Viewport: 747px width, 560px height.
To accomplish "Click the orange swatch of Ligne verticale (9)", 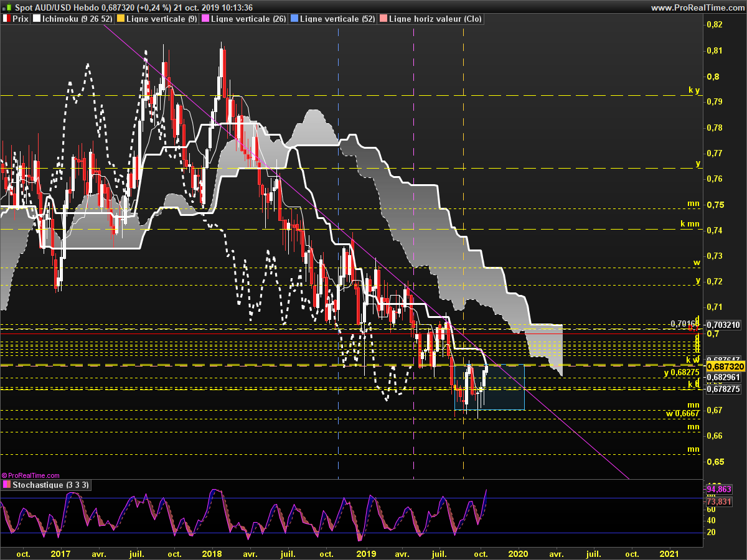I will 121,19.
